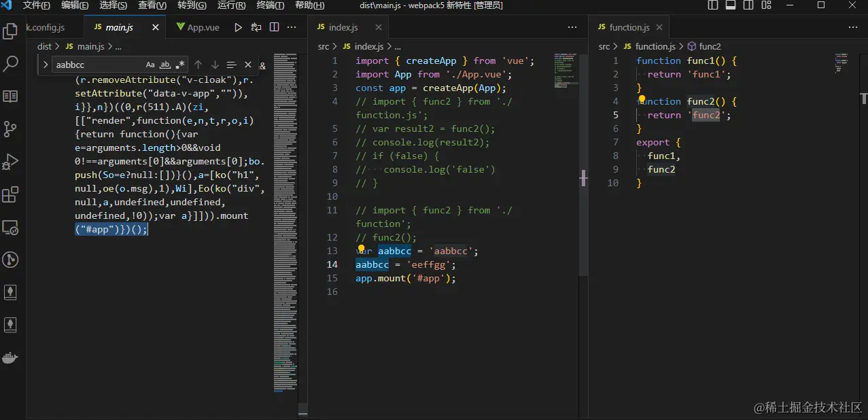Viewport: 868px width, 420px height.
Task: Close the find widget
Action: (x=248, y=65)
